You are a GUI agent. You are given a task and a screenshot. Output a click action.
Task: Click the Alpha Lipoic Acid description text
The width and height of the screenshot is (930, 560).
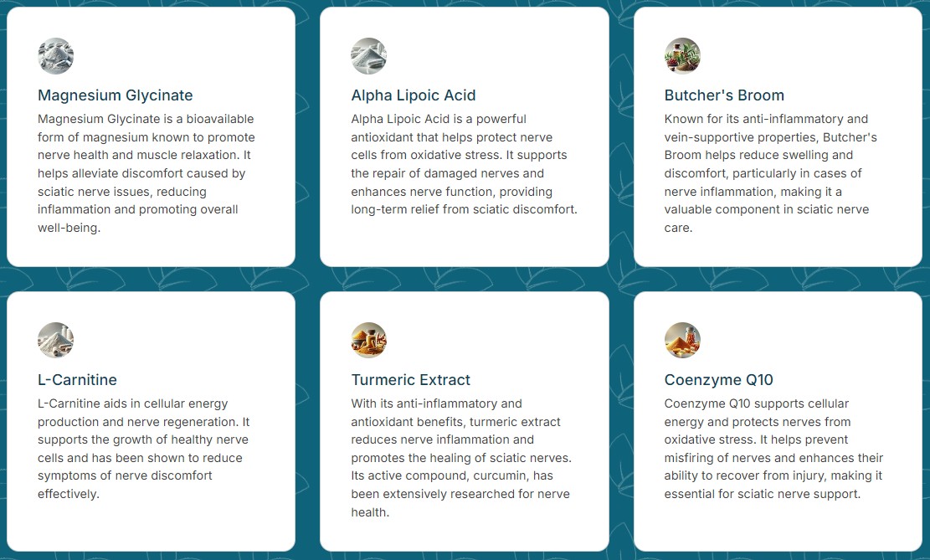tap(464, 164)
